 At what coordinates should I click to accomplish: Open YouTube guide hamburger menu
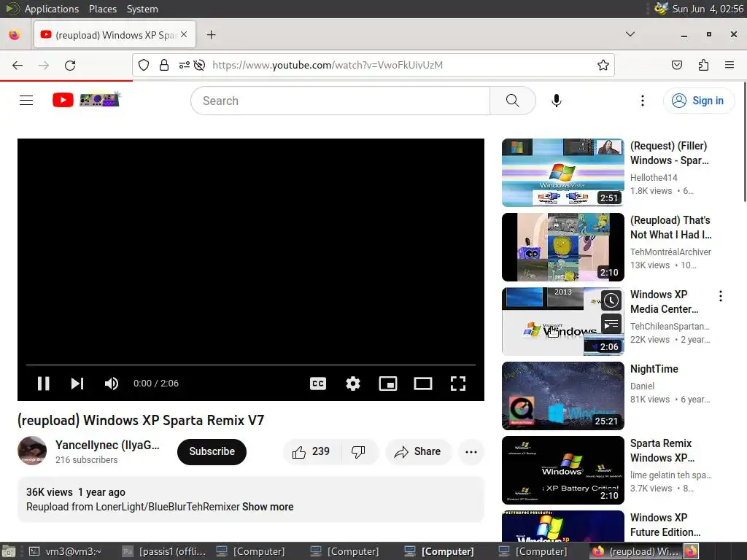click(x=26, y=101)
